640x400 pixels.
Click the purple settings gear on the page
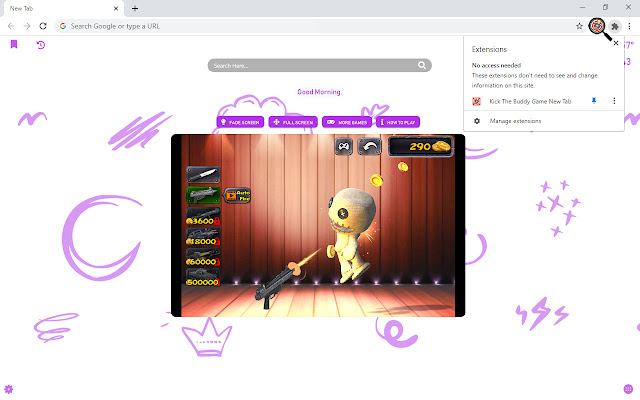pos(9,389)
